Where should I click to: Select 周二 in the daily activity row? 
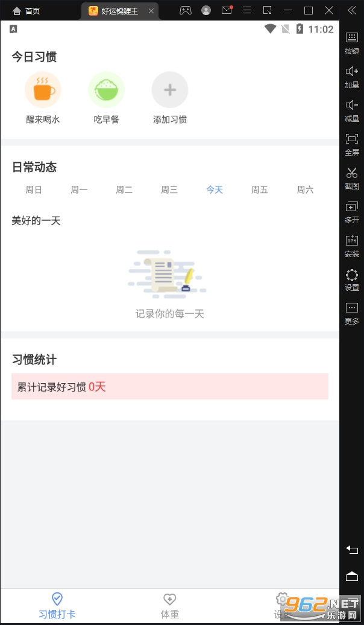click(x=124, y=189)
